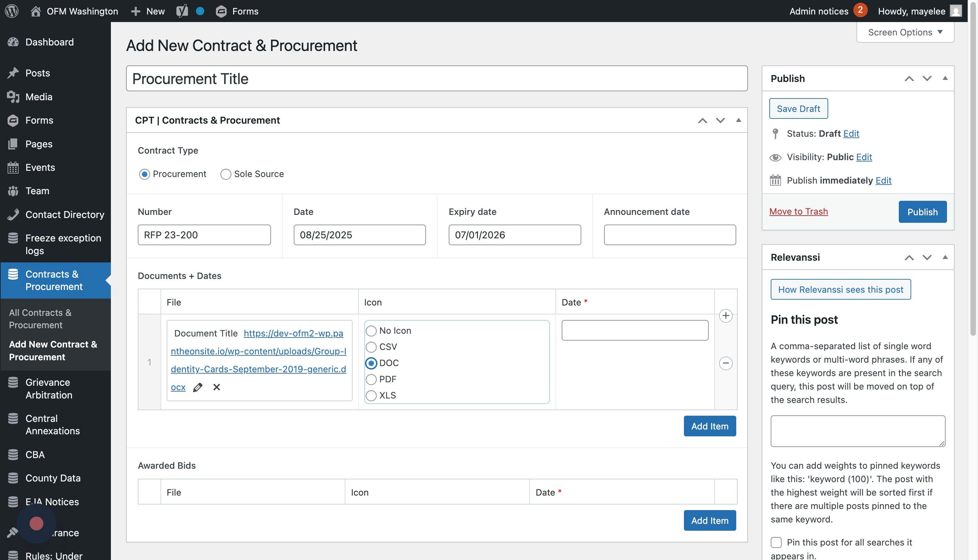The width and height of the screenshot is (978, 560).
Task: Remove the attached document with the X icon
Action: click(x=217, y=387)
